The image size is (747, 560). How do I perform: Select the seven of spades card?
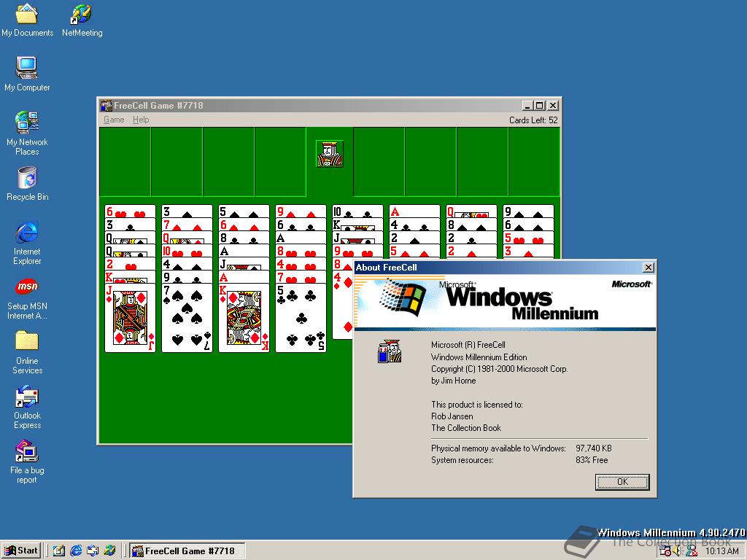[x=187, y=318]
